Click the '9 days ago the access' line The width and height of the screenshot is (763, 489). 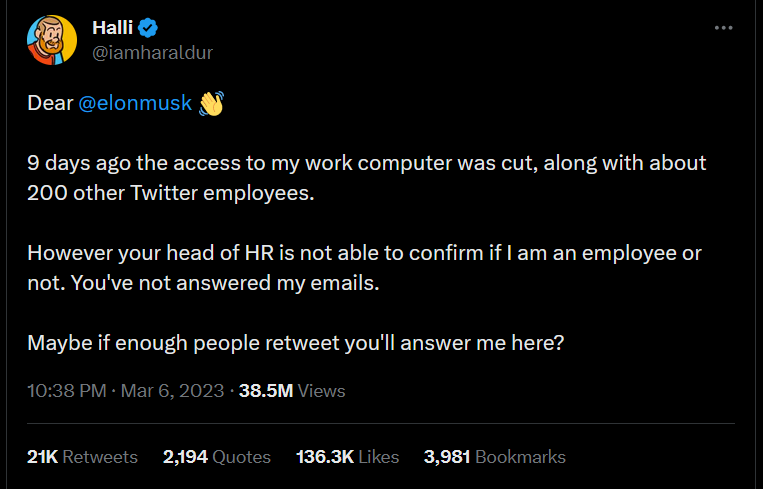366,163
